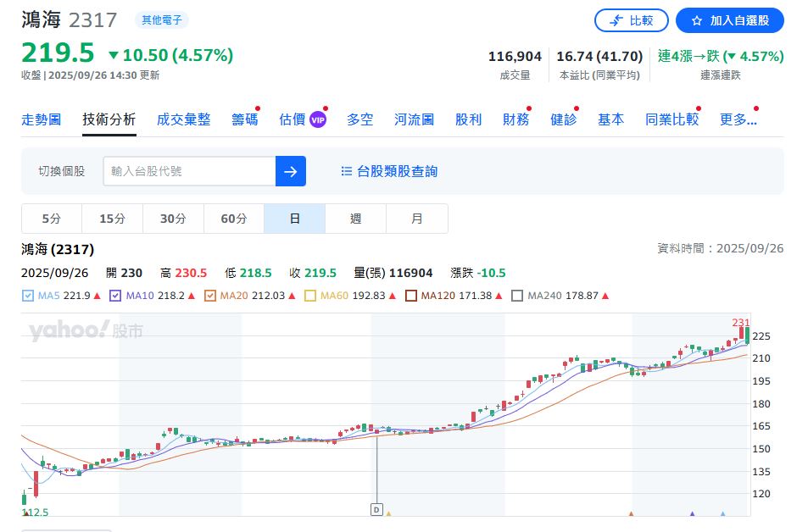The width and height of the screenshot is (808, 532).
Task: Click the 180 price axis label
Action: tap(761, 404)
